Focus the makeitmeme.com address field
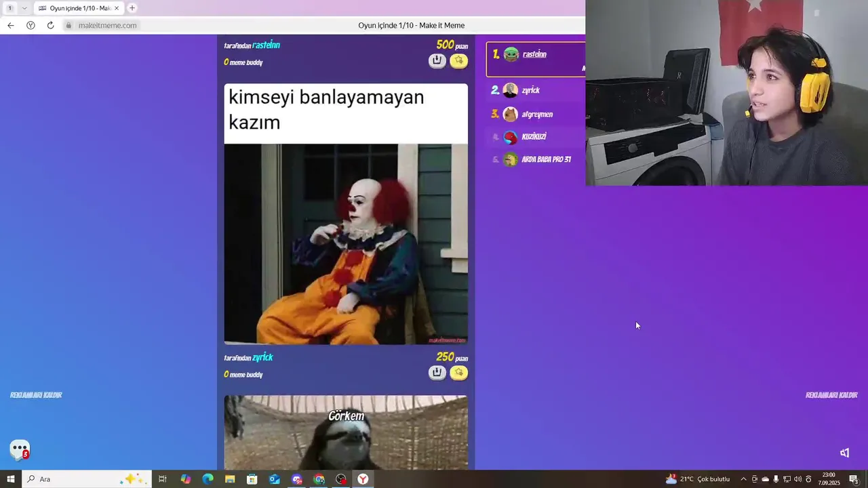The height and width of the screenshot is (488, 868). [x=107, y=25]
